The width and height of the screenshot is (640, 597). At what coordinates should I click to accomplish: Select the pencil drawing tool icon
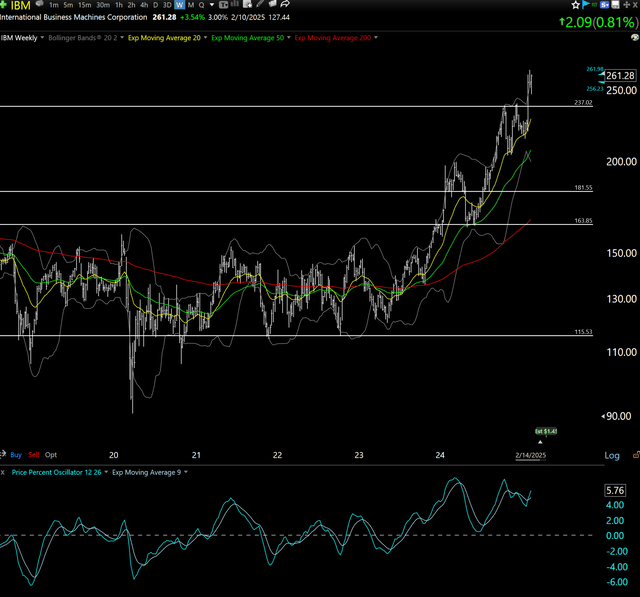pos(260,4)
